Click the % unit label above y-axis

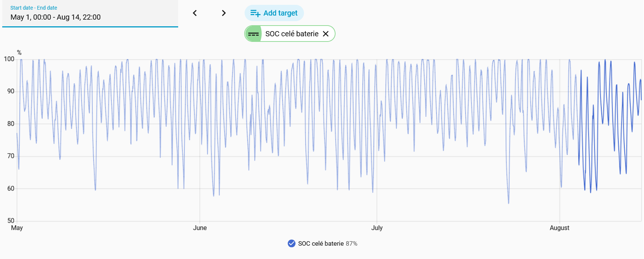tap(19, 53)
